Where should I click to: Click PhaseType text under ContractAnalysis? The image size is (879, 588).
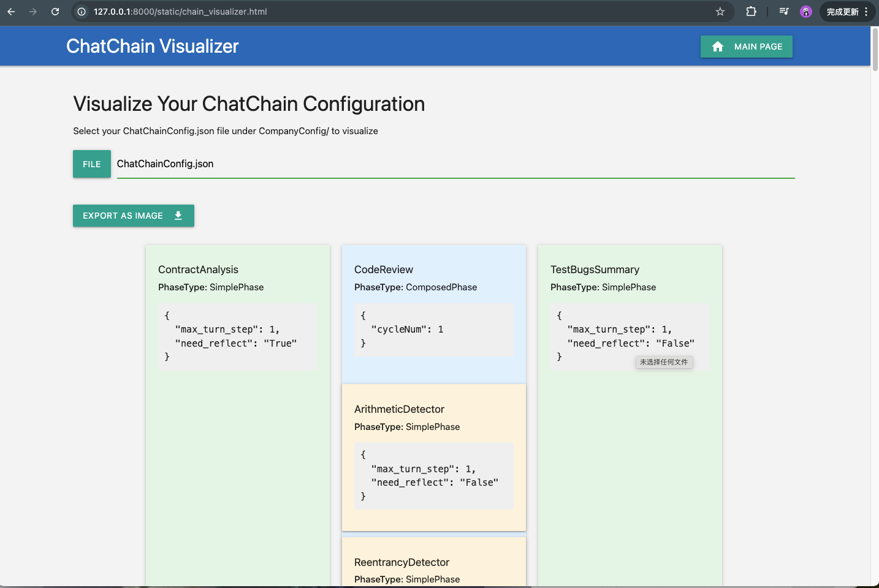point(211,287)
